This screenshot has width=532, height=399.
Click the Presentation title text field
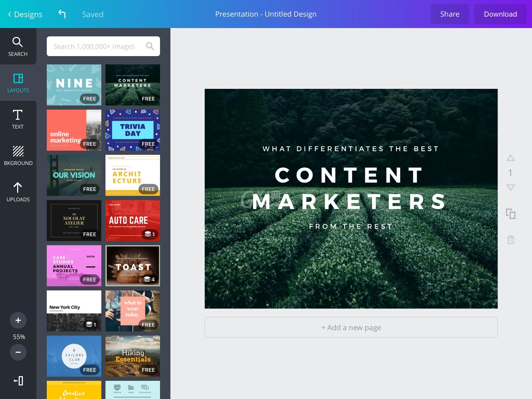tap(266, 14)
